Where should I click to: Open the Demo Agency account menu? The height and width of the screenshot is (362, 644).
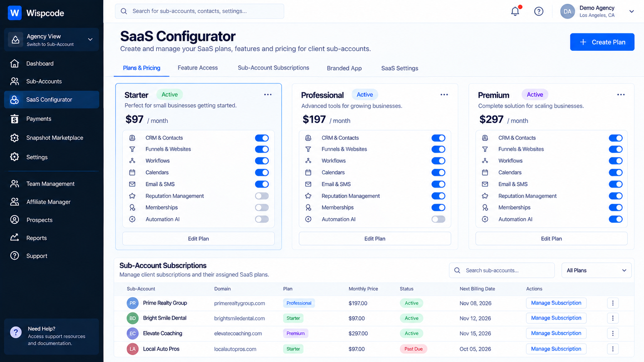coord(597,12)
